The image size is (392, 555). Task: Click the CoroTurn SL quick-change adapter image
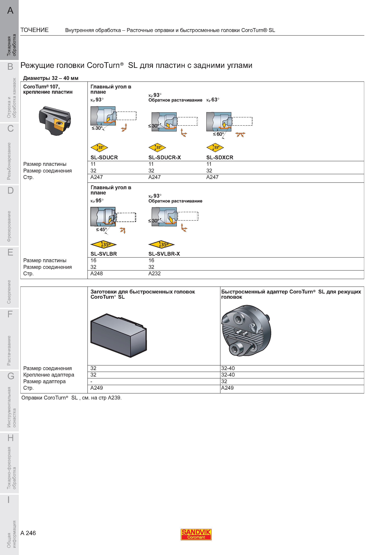click(x=246, y=331)
